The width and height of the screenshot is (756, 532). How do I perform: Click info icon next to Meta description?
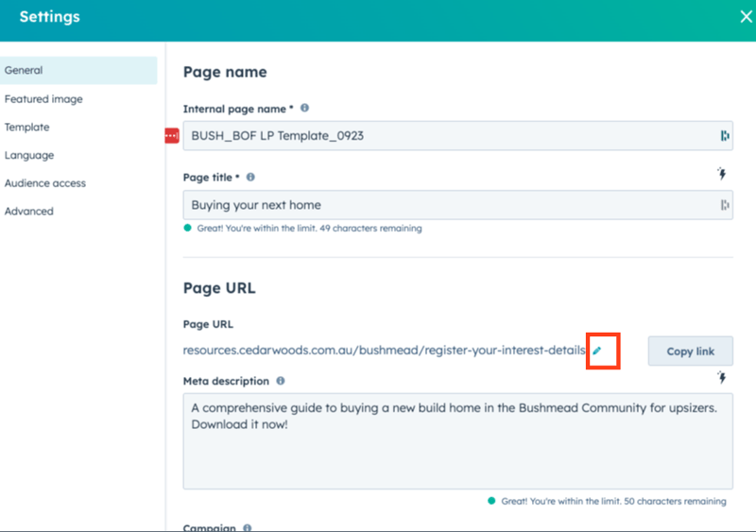281,381
